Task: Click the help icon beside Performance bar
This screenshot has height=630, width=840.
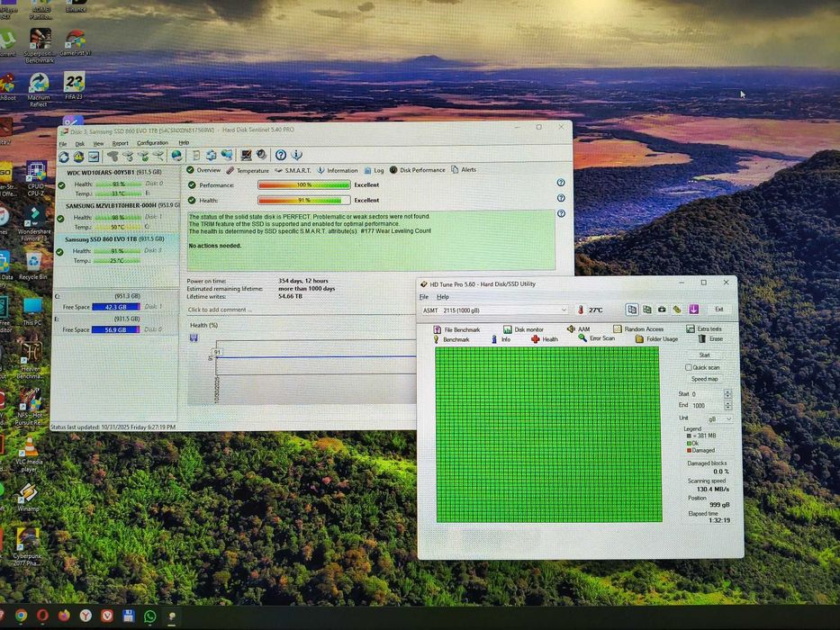Action: click(561, 184)
